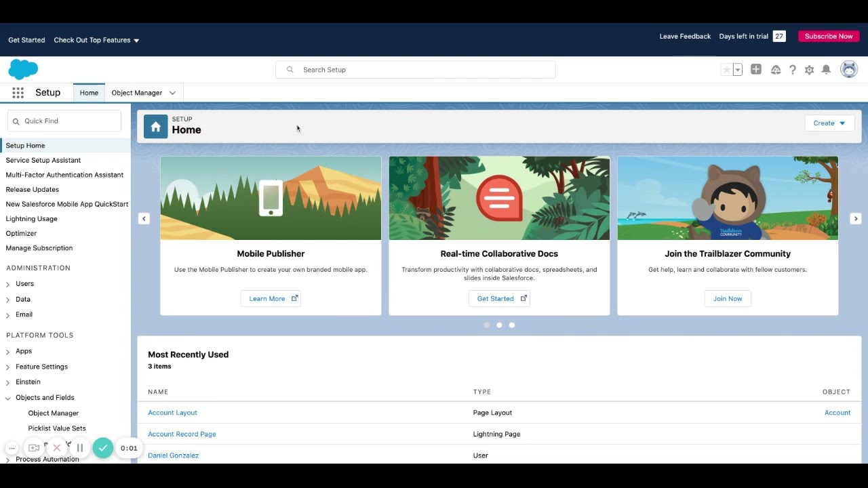Click the Salesforce cloud logo
Screen dimensions: 868x488
point(23,69)
